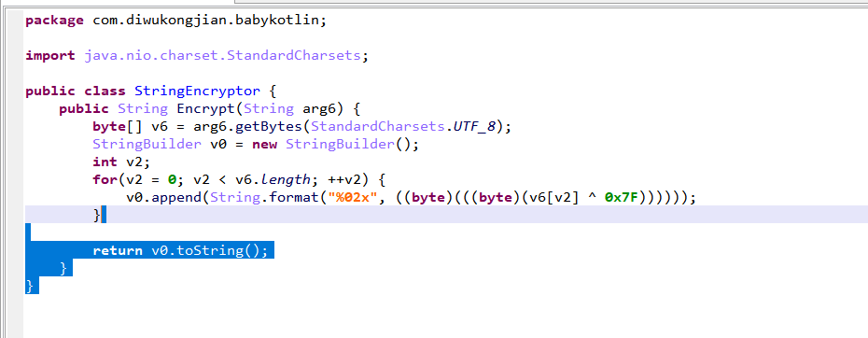Click the "++v2" increment expression
Viewport: 868px width, 338px height.
pos(344,179)
